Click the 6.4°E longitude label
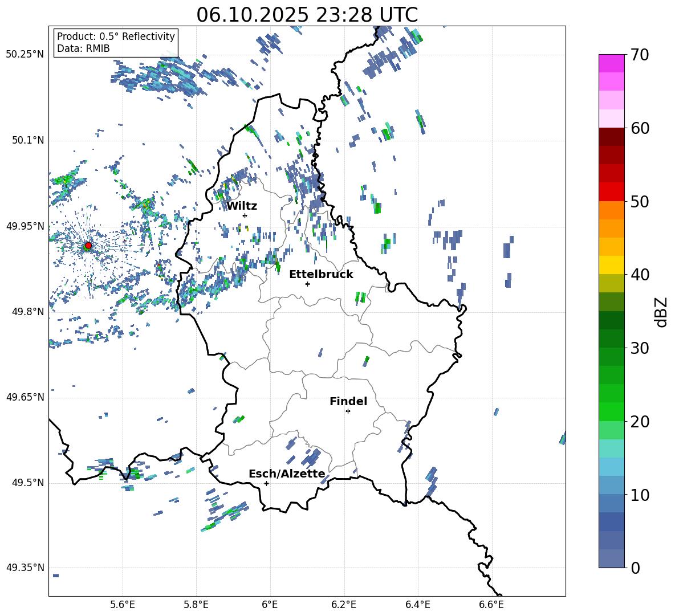The height and width of the screenshot is (616, 675). pyautogui.click(x=417, y=605)
